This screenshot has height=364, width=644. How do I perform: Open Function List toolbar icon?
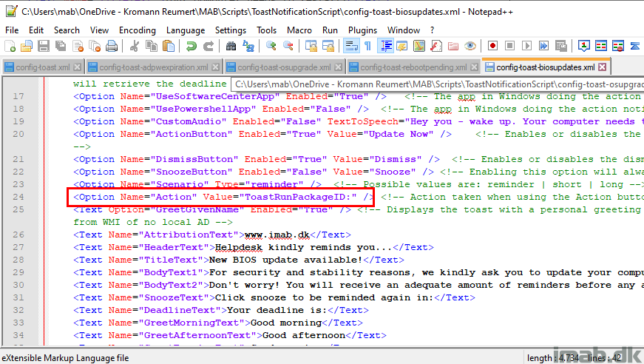[x=436, y=46]
